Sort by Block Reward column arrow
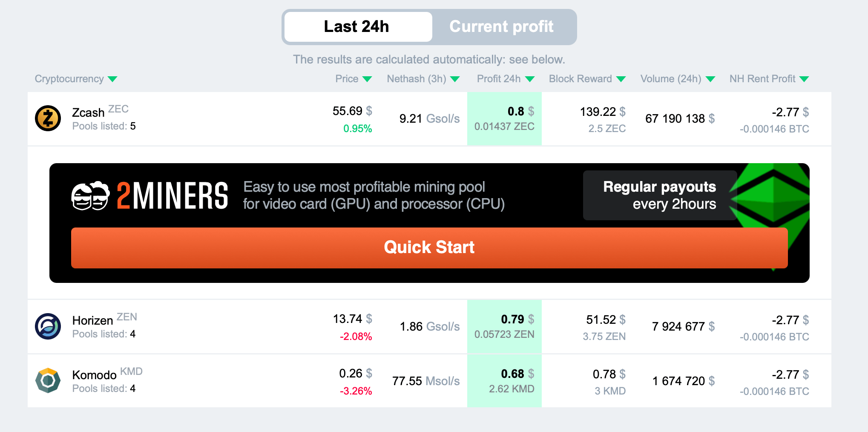Image resolution: width=868 pixels, height=432 pixels. click(x=621, y=79)
